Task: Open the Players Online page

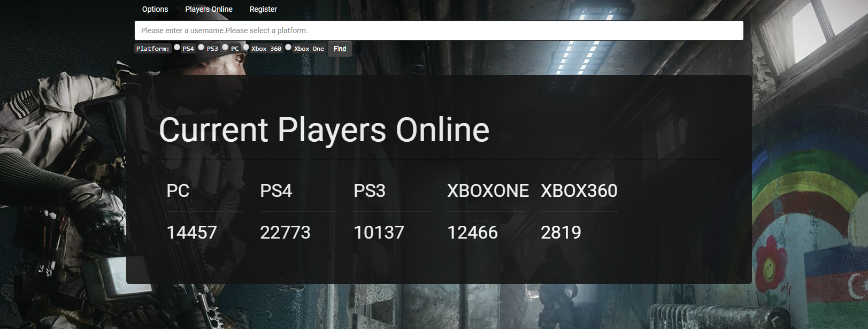Action: 209,9
